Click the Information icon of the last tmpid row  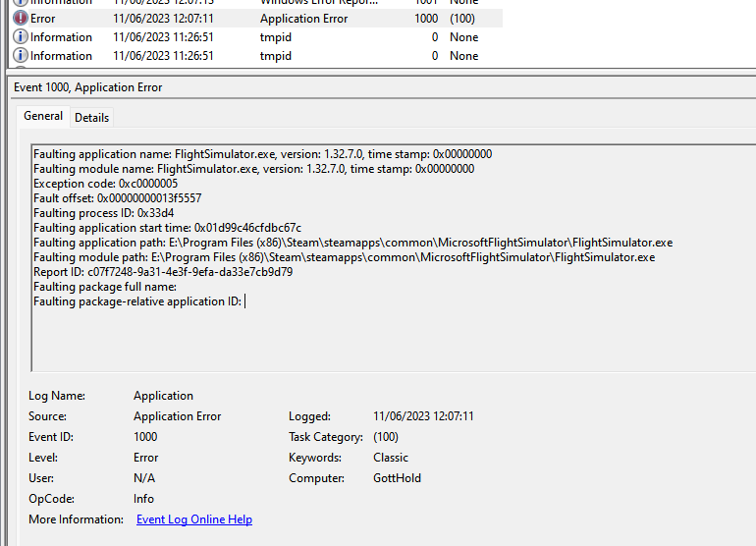click(x=21, y=56)
